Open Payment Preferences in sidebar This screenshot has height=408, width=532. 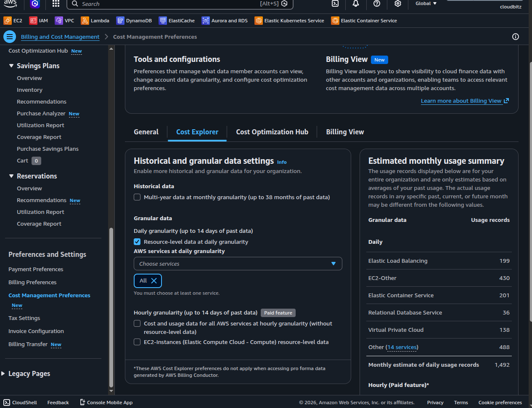pyautogui.click(x=36, y=269)
